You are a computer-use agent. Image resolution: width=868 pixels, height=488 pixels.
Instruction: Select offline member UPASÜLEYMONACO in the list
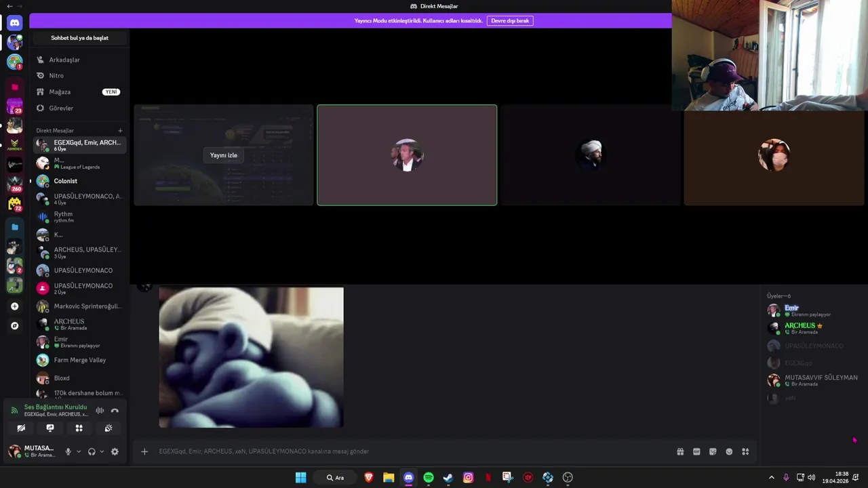(x=814, y=346)
